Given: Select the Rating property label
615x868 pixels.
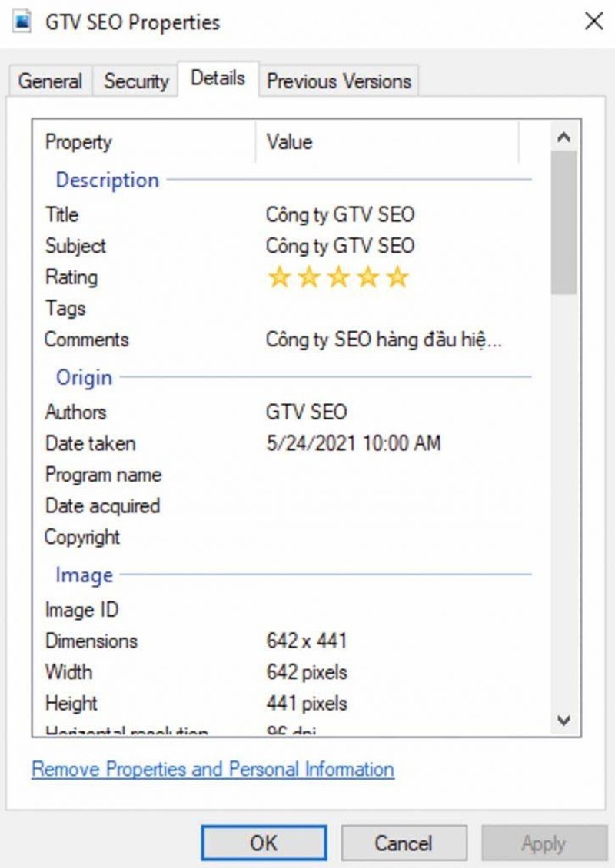Looking at the screenshot, I should [x=71, y=277].
